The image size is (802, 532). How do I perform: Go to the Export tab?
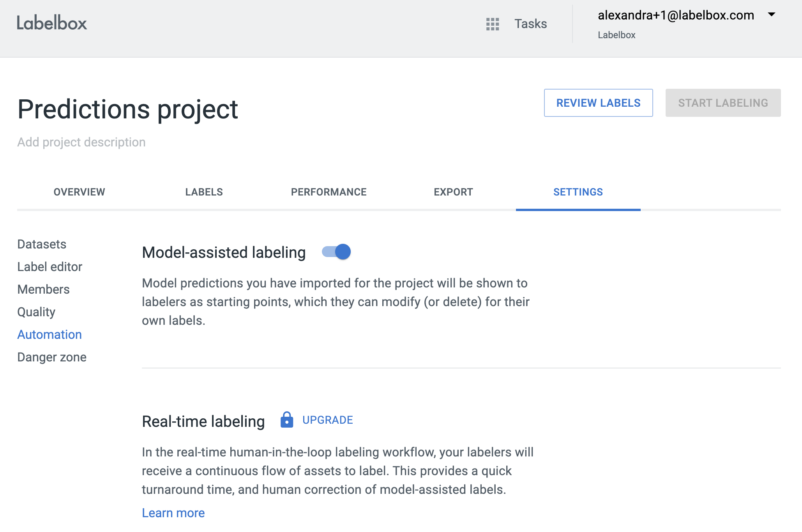(454, 192)
